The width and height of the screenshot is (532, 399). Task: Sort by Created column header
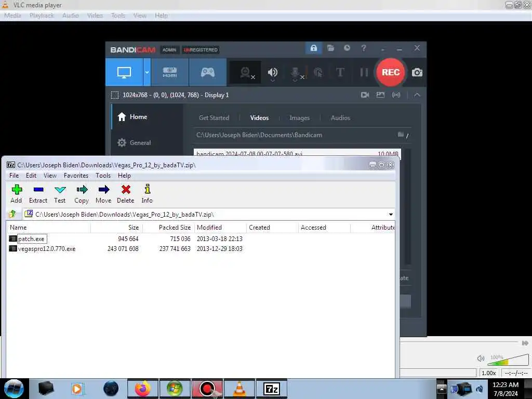pos(272,228)
